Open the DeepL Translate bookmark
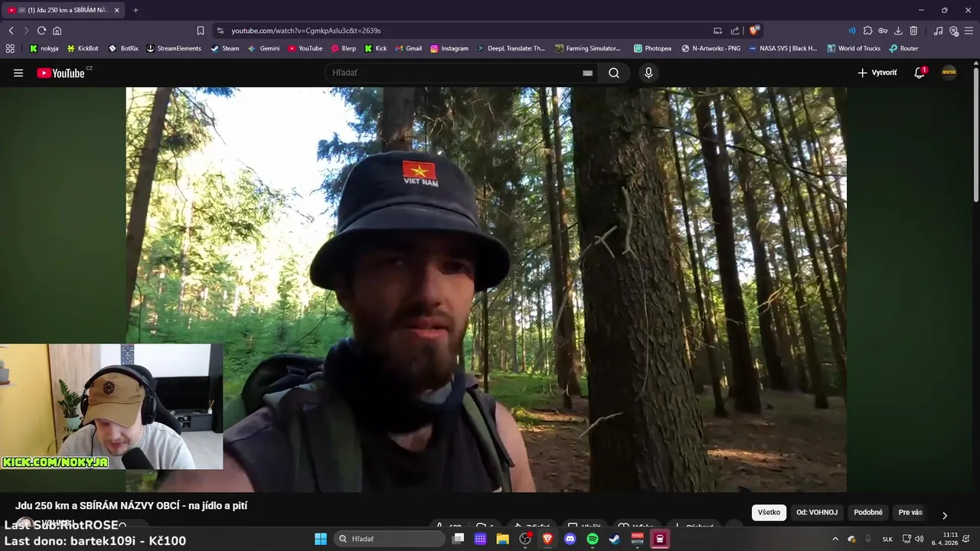Viewport: 980px width, 551px height. 511,48
